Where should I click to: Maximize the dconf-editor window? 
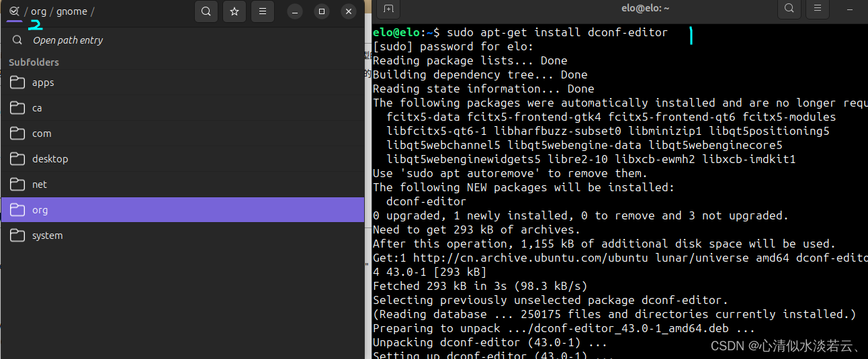(322, 11)
